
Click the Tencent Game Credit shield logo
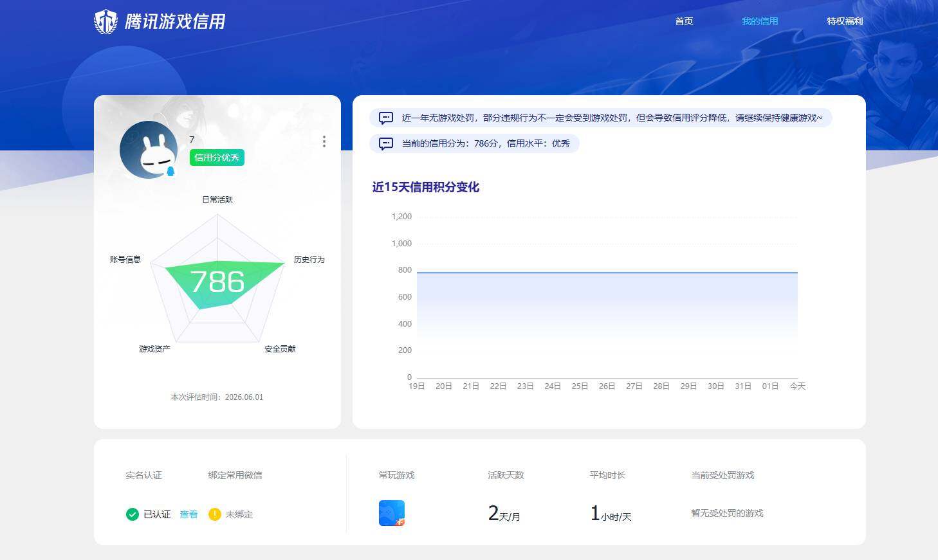106,21
